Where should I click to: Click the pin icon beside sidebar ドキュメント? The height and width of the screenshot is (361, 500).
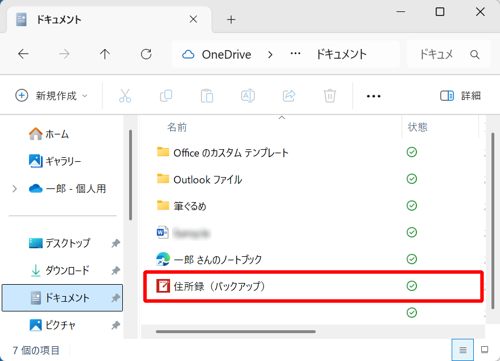click(x=115, y=298)
